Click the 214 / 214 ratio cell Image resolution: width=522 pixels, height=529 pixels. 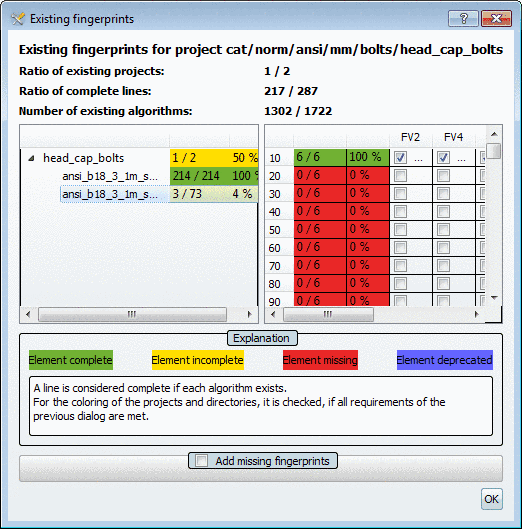(200, 176)
